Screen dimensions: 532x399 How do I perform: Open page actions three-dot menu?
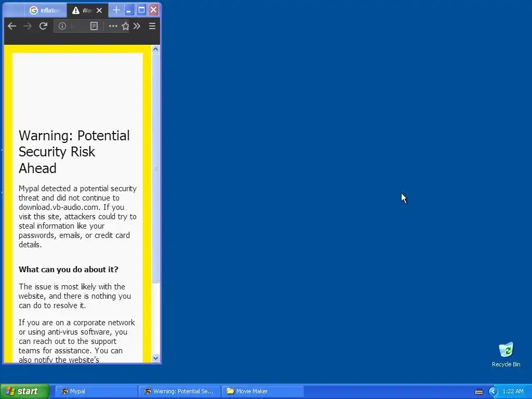tap(113, 26)
